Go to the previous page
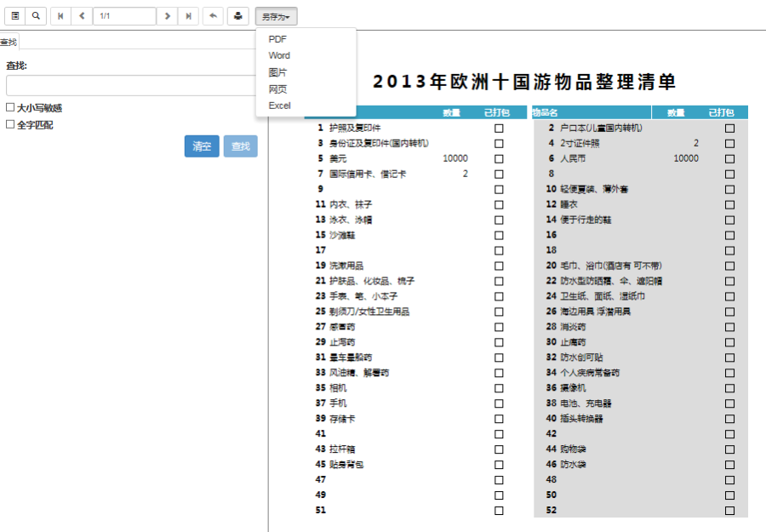The width and height of the screenshot is (766, 532). pos(82,16)
